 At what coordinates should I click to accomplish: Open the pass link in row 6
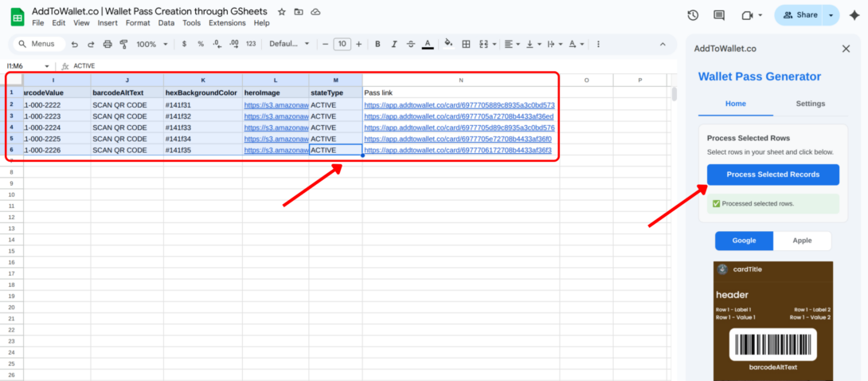coord(458,150)
